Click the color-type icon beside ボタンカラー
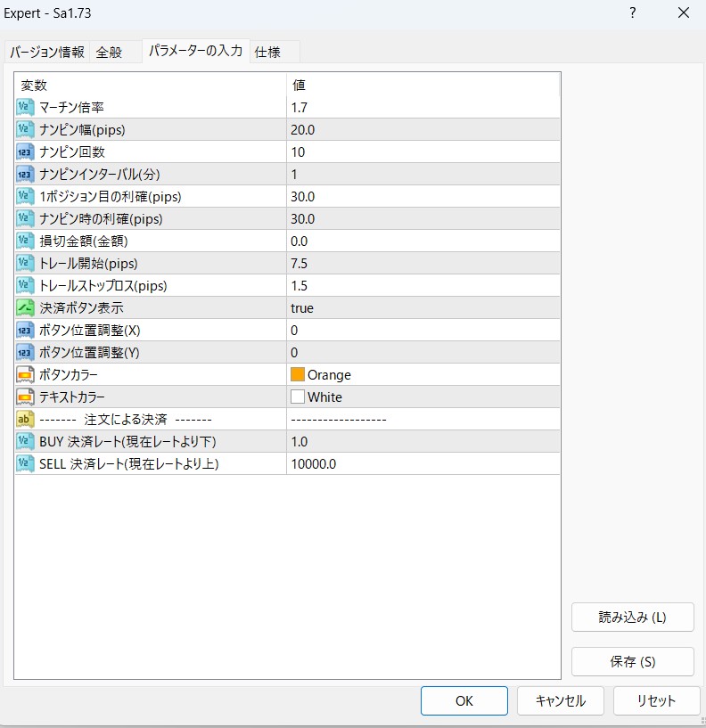The height and width of the screenshot is (728, 706). [25, 374]
